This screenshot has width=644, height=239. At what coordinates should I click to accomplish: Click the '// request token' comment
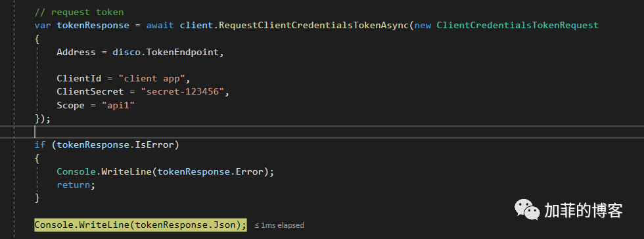79,12
